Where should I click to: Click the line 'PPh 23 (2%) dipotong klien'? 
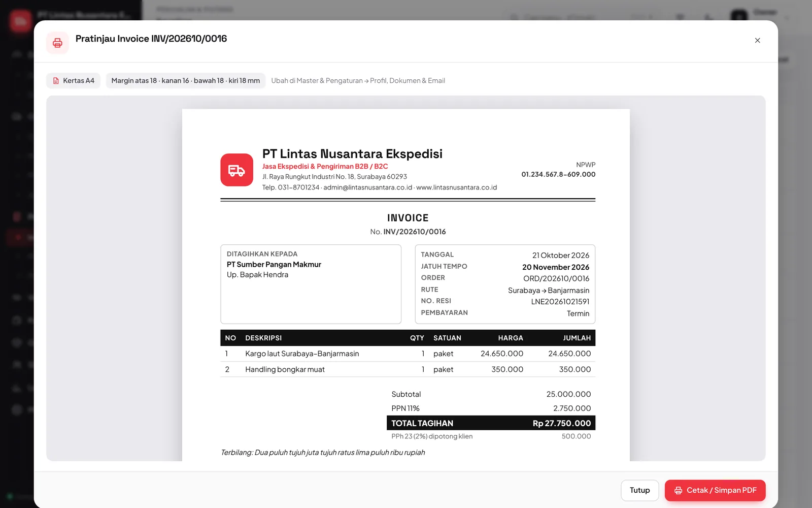(432, 436)
